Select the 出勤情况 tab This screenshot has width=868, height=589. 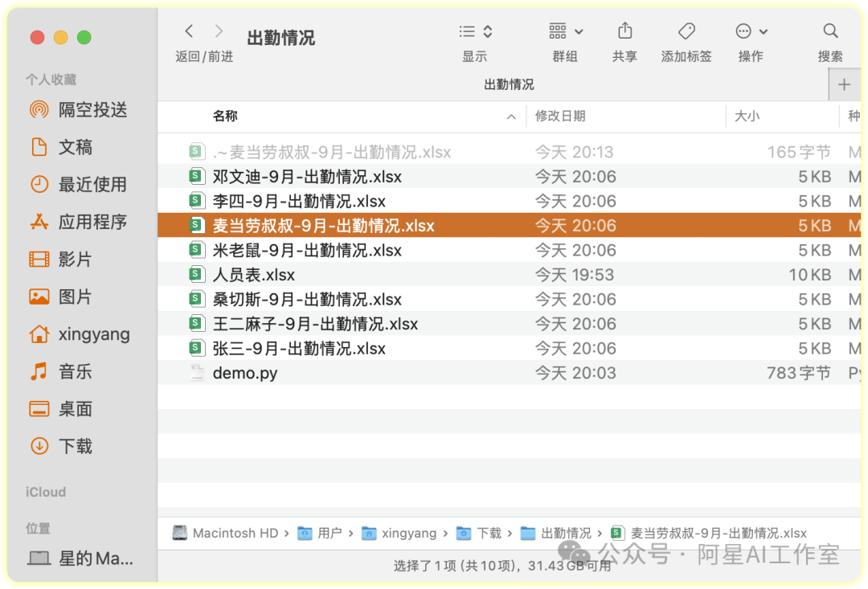tap(509, 84)
